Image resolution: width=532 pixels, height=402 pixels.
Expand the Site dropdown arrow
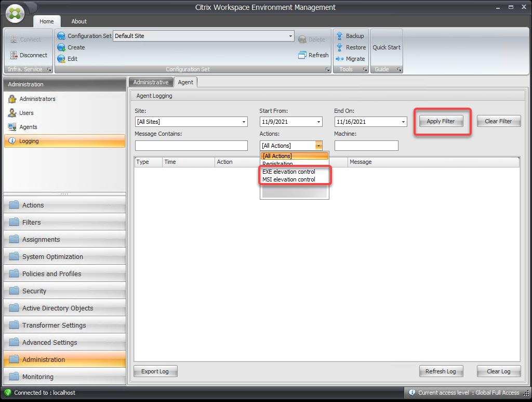(244, 122)
